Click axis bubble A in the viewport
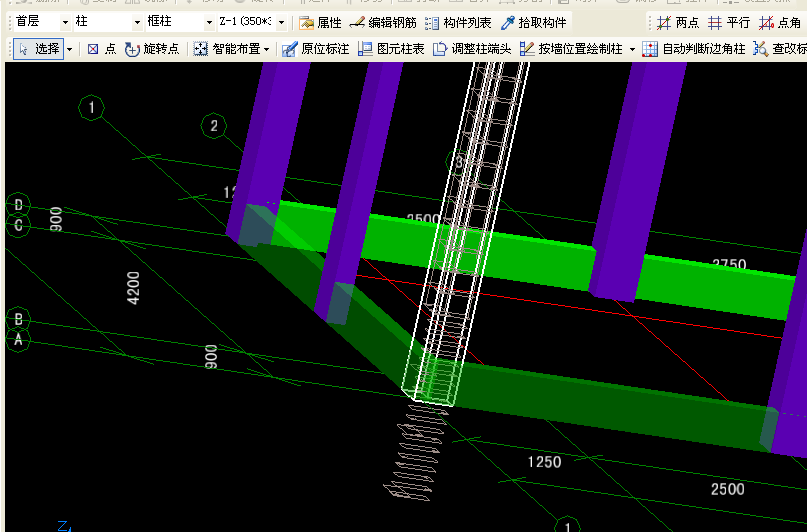 (x=19, y=340)
